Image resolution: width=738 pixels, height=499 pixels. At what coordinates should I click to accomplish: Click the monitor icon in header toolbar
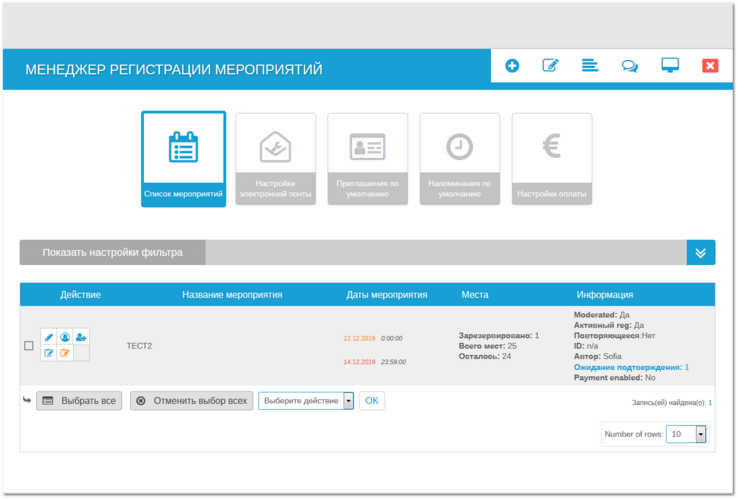coord(670,66)
